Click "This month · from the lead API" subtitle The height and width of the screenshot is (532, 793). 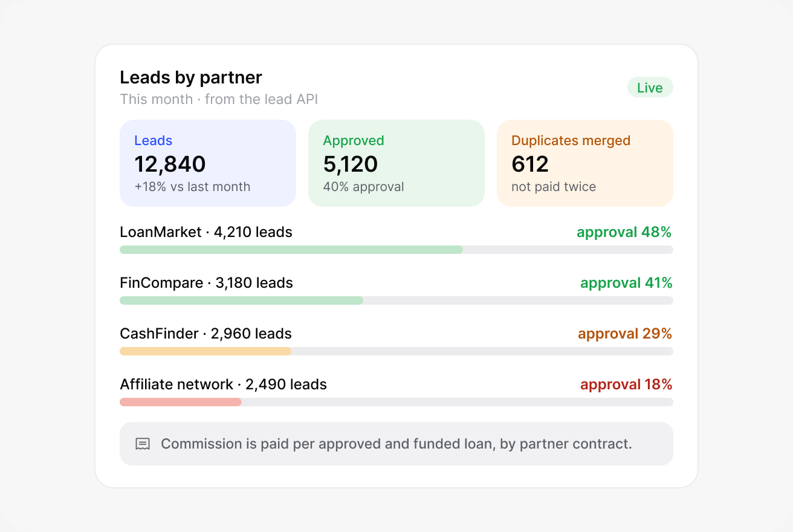point(219,99)
